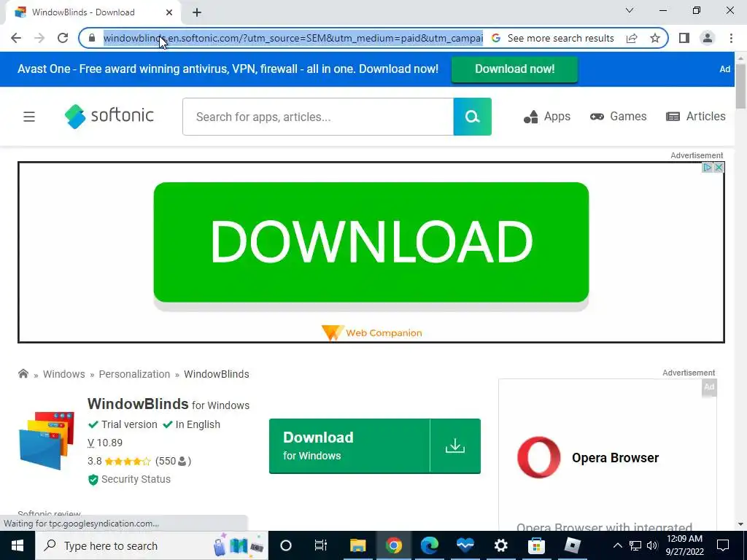
Task: Click the Opera Browser ad title
Action: click(x=615, y=458)
